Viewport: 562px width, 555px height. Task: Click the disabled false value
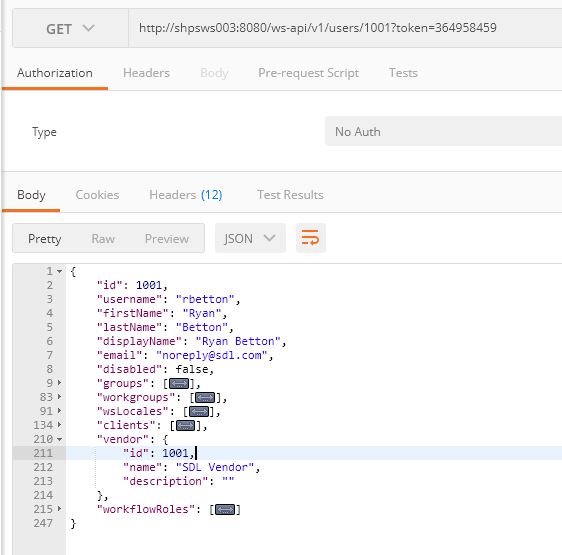192,369
